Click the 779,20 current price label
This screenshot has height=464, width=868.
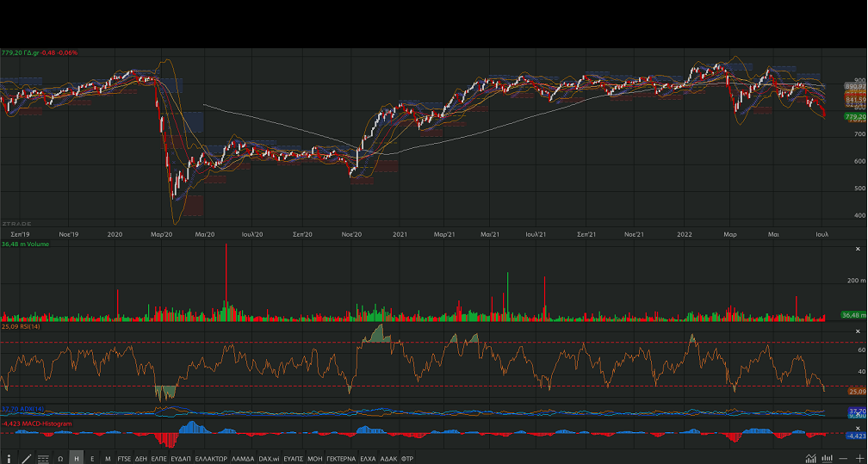[854, 116]
